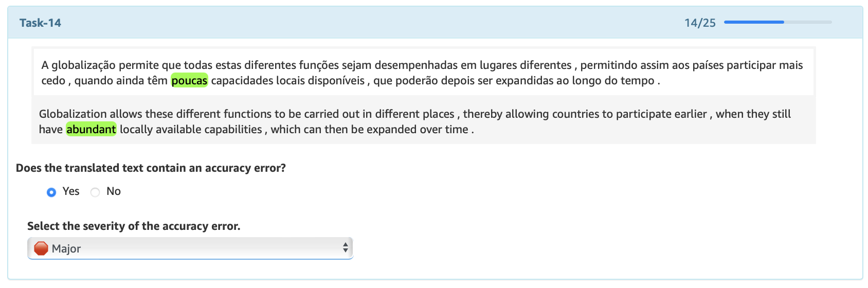The width and height of the screenshot is (868, 288).
Task: Click the "14/25" task counter
Action: click(700, 23)
